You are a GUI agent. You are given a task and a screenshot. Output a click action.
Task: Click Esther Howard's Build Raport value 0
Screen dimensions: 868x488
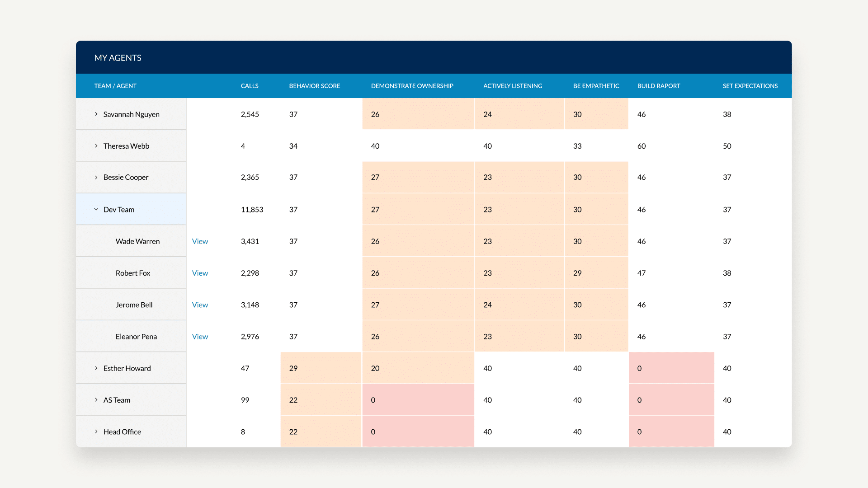tap(639, 368)
